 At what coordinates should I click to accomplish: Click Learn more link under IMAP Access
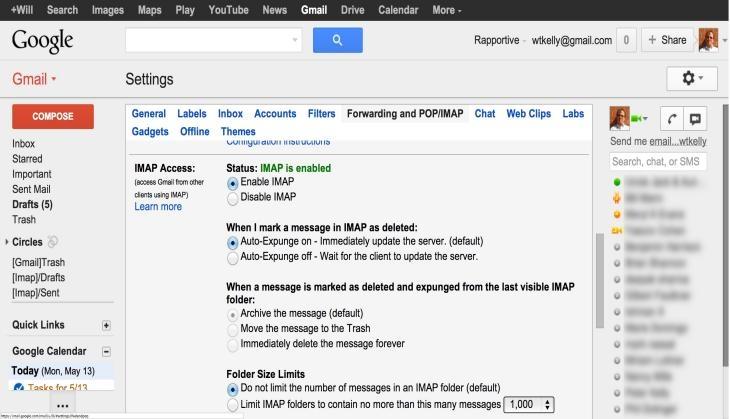[158, 207]
